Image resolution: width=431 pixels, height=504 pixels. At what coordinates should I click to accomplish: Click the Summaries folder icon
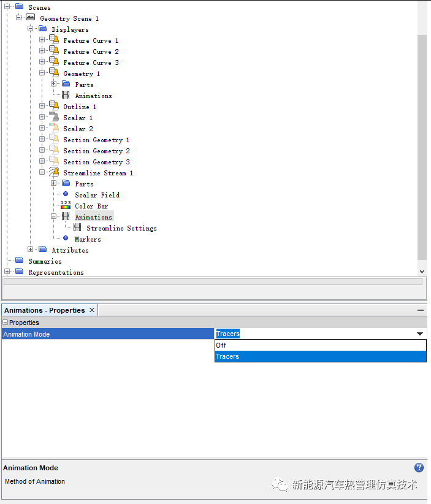[x=19, y=260]
